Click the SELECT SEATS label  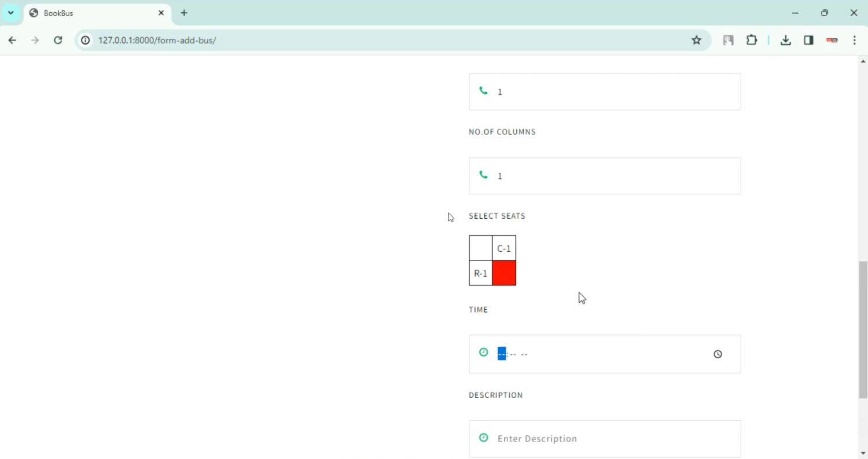497,216
